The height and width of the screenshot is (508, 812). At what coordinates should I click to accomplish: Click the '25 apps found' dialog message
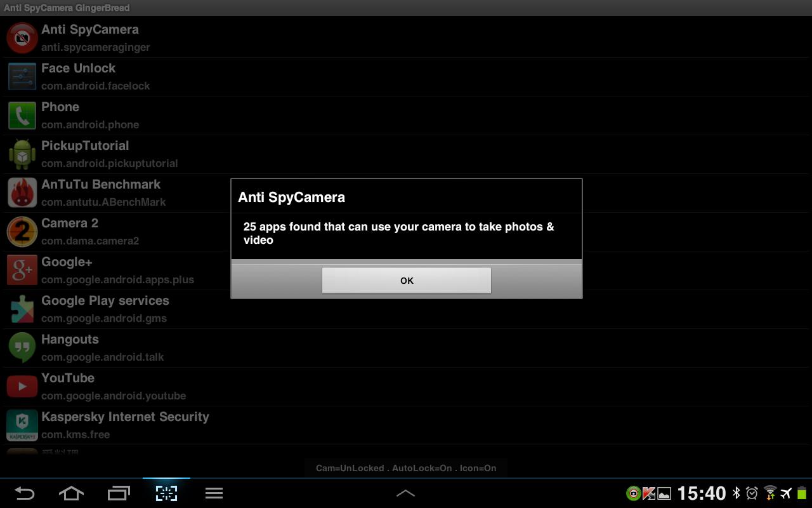click(398, 233)
